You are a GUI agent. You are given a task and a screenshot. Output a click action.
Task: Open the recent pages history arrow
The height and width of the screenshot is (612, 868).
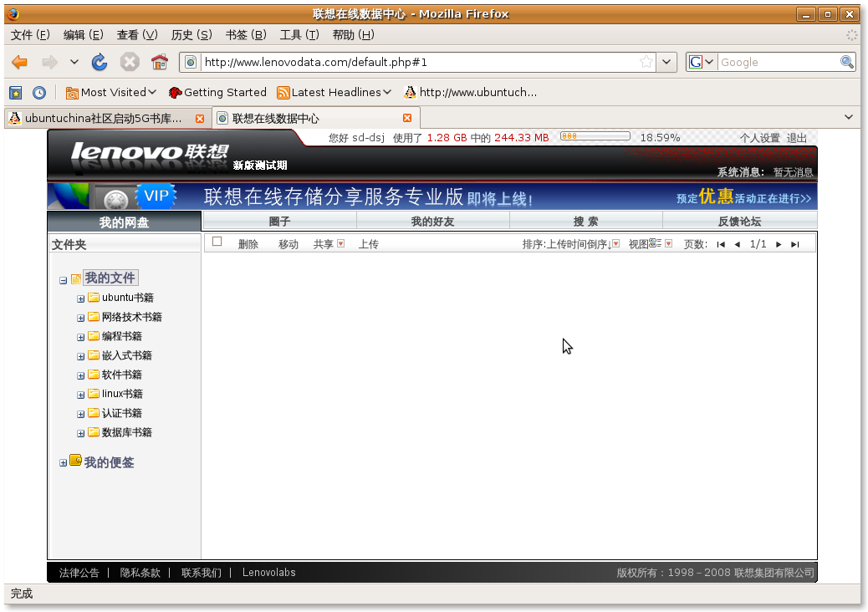coord(74,62)
